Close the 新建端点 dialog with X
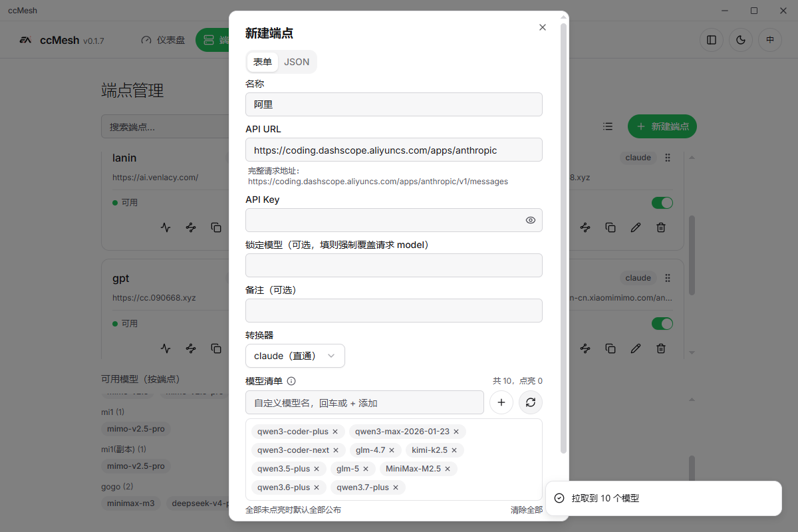The width and height of the screenshot is (798, 532). (x=543, y=27)
